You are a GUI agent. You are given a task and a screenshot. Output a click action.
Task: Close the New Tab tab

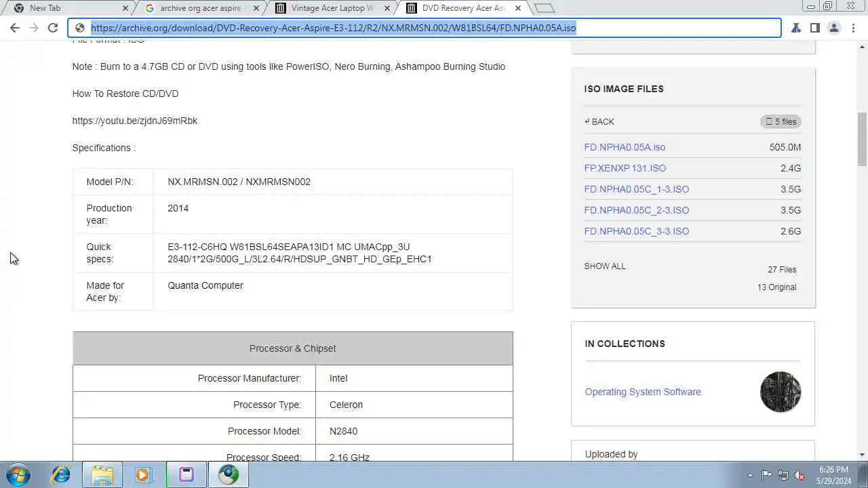click(125, 8)
